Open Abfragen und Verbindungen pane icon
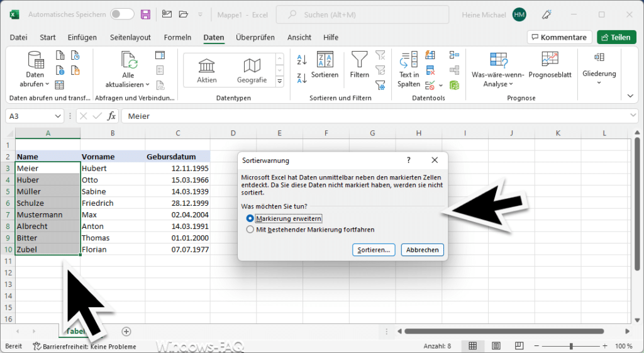 [160, 55]
